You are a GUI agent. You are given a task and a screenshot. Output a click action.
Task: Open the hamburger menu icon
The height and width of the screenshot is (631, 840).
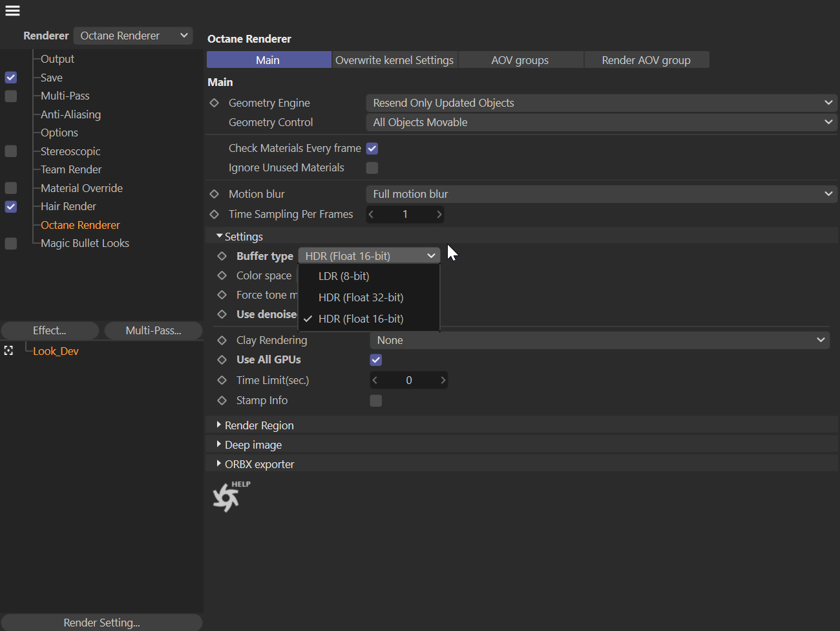coord(12,10)
